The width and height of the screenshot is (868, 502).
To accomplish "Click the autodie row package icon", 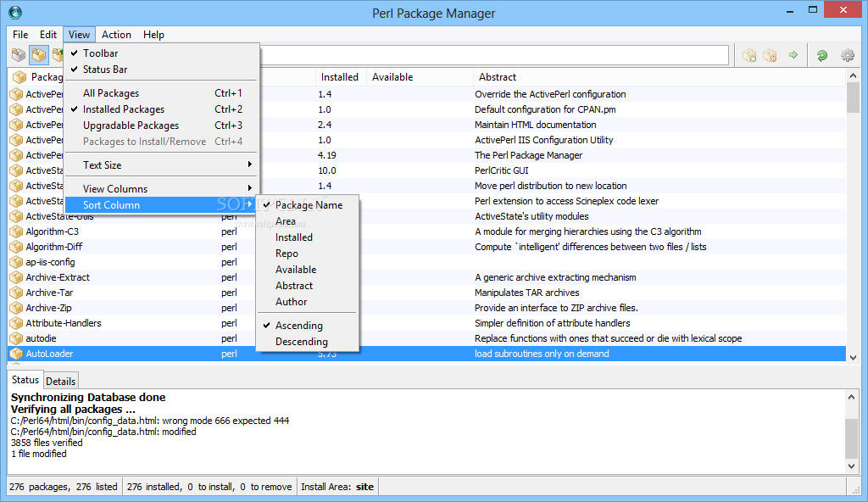I will coord(16,338).
